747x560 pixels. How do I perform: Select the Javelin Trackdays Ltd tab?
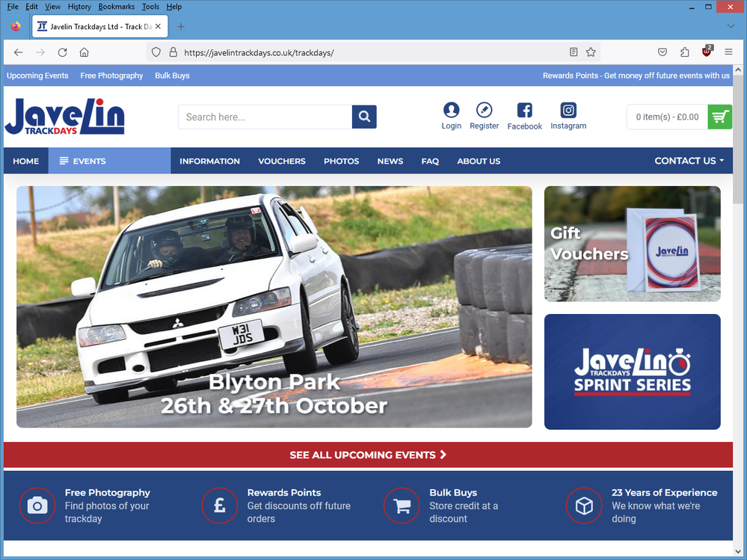pos(100,27)
